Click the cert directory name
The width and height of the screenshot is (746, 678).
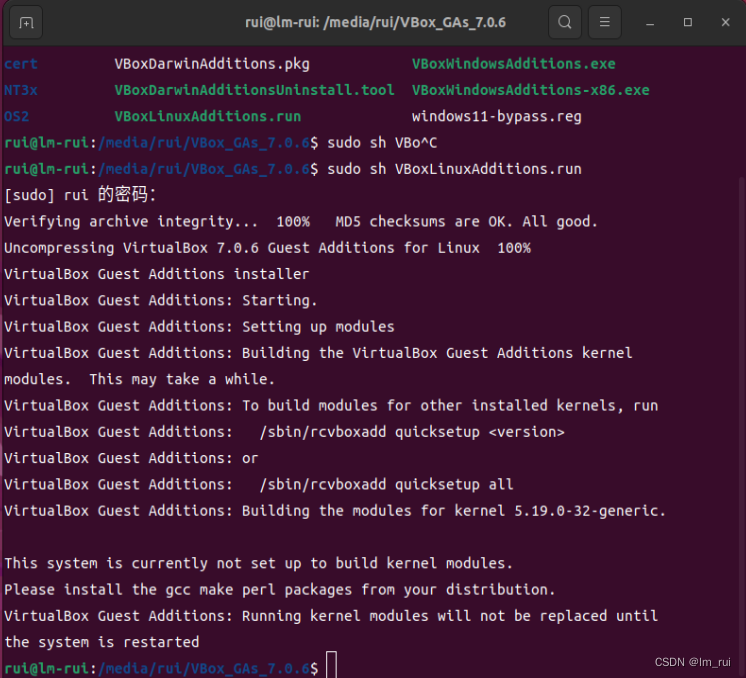(x=21, y=64)
